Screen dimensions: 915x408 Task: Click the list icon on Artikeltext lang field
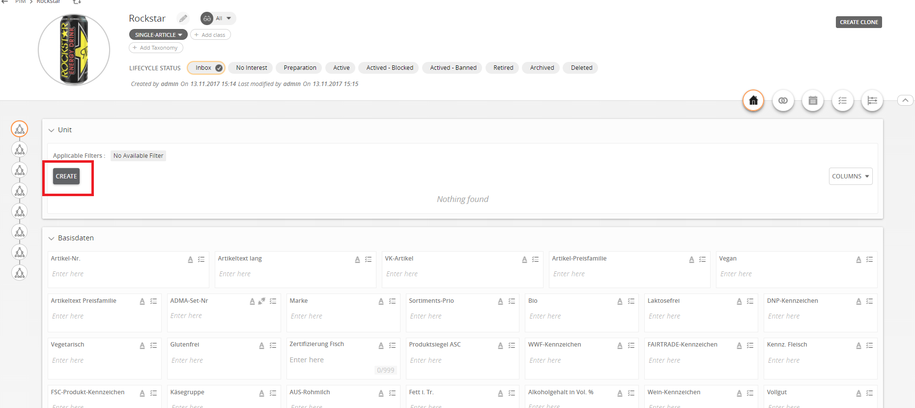pyautogui.click(x=368, y=259)
